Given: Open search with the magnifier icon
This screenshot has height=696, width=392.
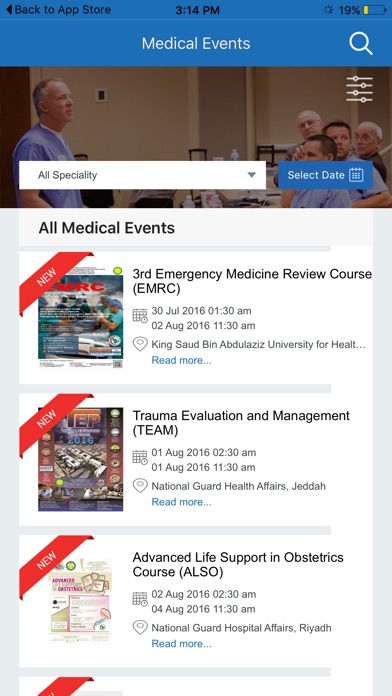Looking at the screenshot, I should 360,44.
